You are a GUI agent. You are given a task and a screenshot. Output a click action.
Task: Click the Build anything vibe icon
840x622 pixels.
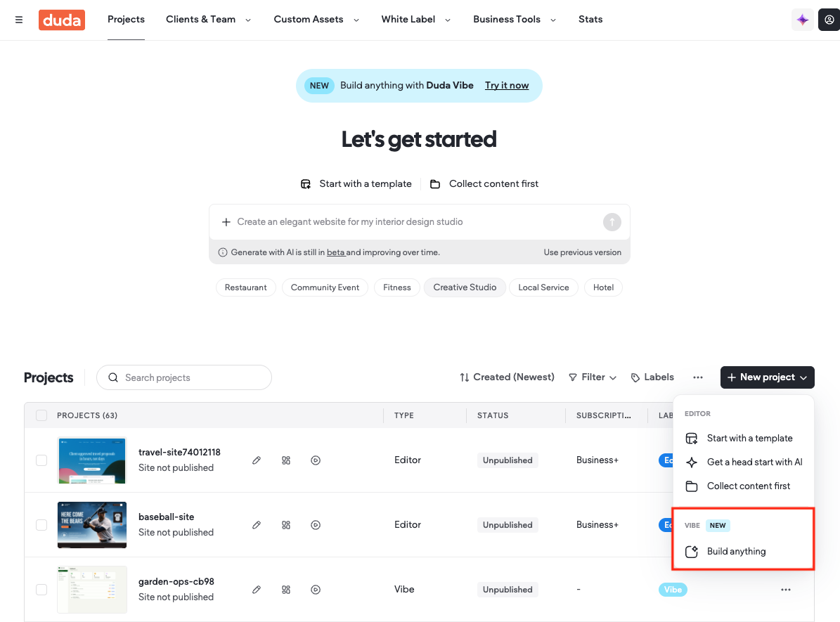coord(692,551)
